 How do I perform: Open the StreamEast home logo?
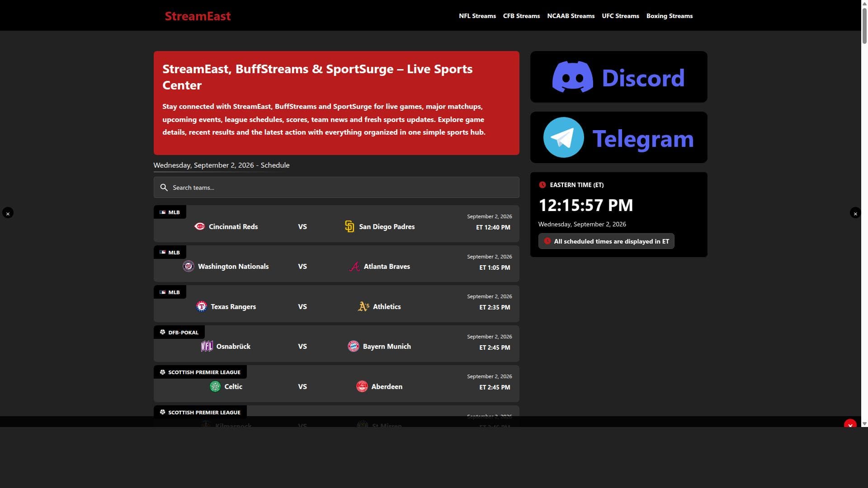tap(198, 16)
